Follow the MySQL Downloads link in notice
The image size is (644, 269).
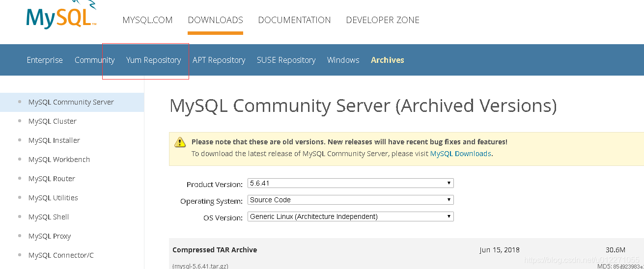coord(461,154)
